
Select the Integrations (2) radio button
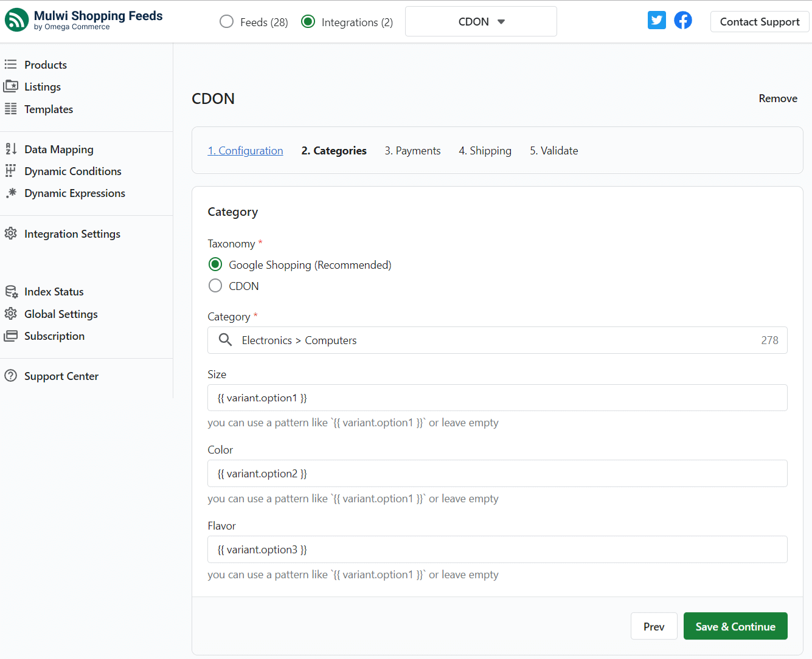(x=308, y=21)
